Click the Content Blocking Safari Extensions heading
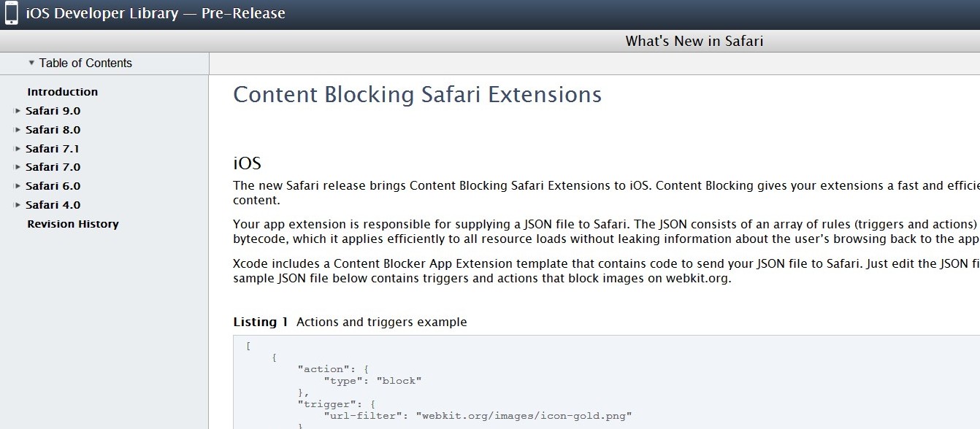The image size is (980, 429). tap(417, 95)
